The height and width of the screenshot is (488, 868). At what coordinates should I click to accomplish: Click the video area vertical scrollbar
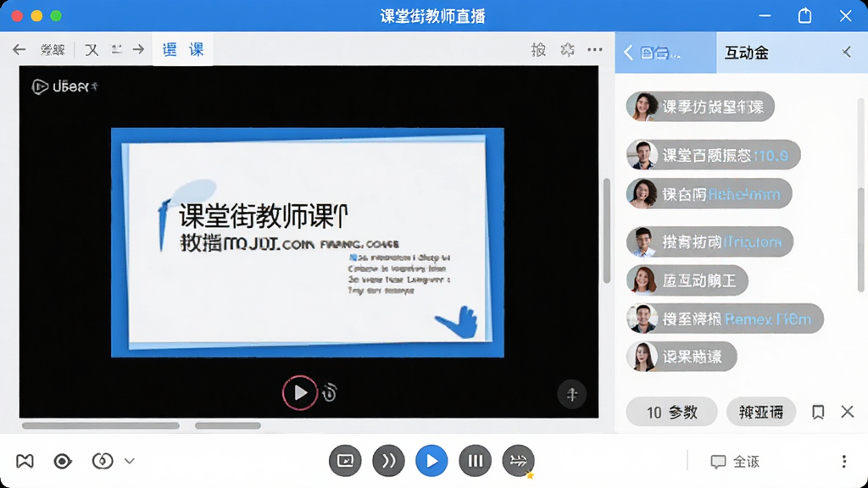(607, 230)
